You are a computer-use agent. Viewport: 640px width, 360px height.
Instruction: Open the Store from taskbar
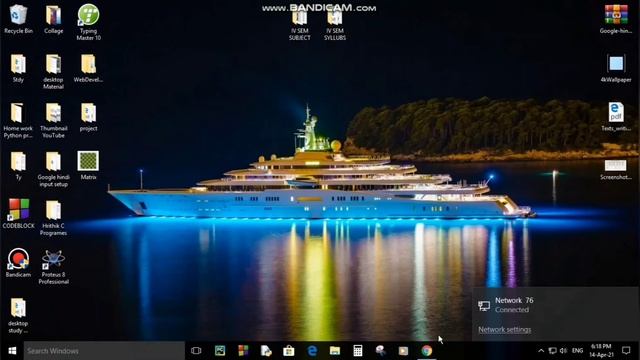tap(289, 351)
